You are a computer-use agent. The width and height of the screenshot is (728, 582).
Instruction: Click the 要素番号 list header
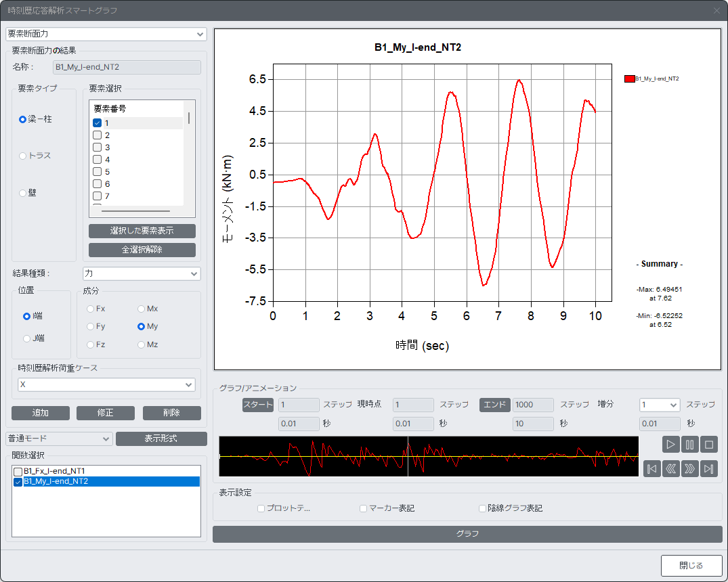coord(110,109)
